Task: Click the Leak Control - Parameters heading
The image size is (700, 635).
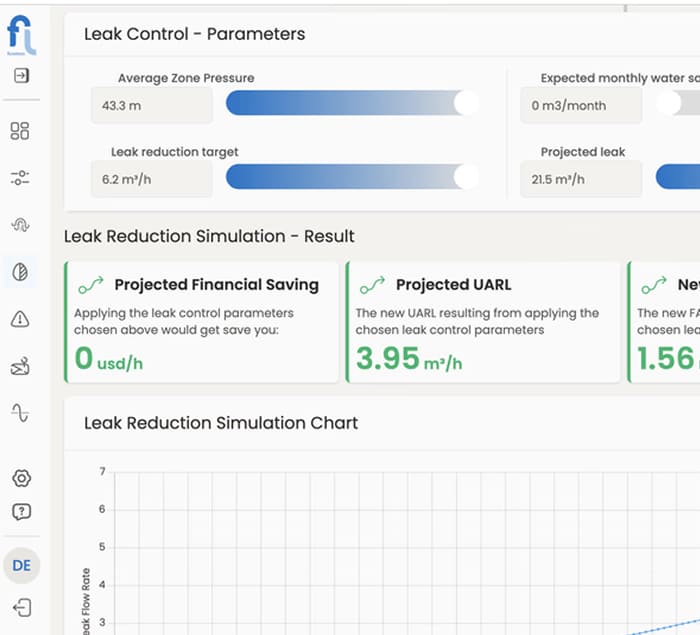Action: click(195, 34)
